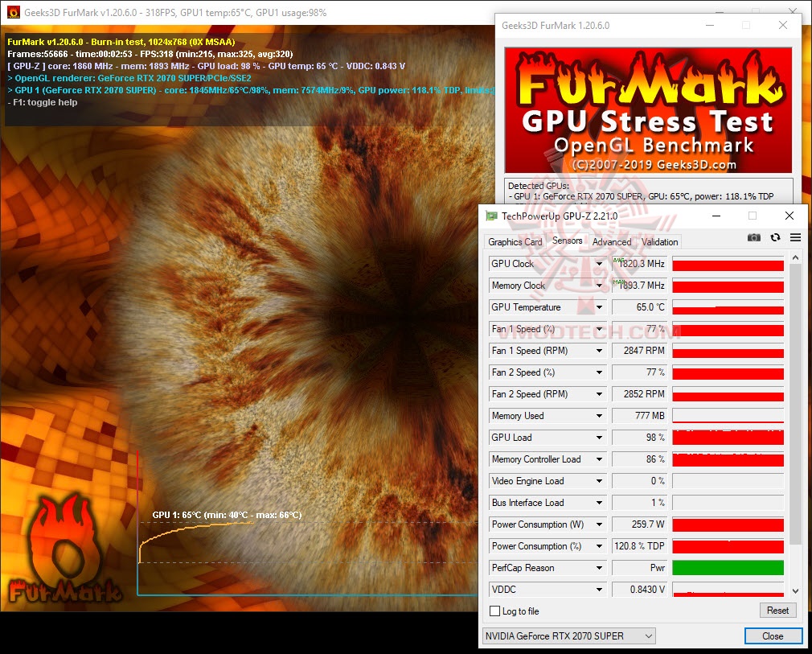This screenshot has width=812, height=654.
Task: Click the FurMark burn-in window title icon
Action: 13,12
